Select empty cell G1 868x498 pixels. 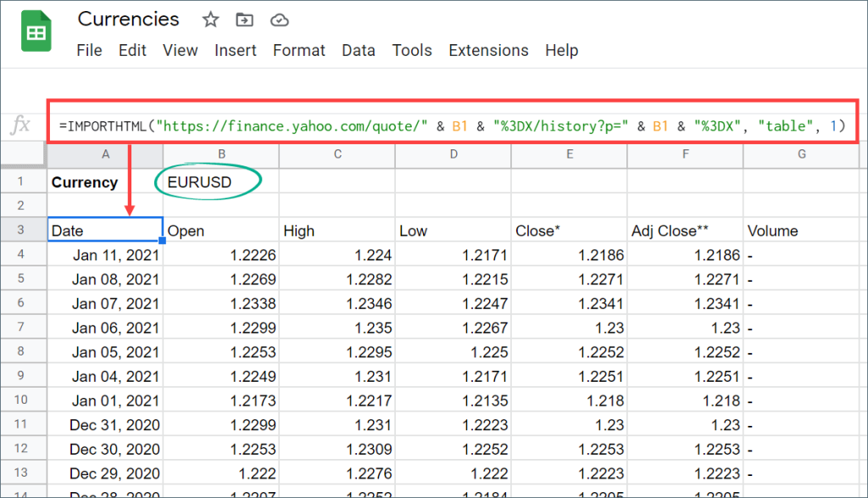tap(801, 182)
